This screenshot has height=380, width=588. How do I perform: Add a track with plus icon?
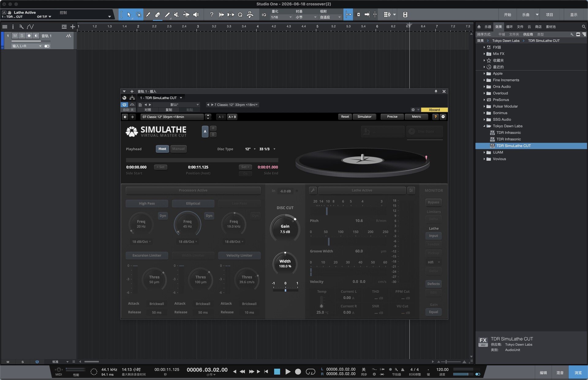coord(73,27)
